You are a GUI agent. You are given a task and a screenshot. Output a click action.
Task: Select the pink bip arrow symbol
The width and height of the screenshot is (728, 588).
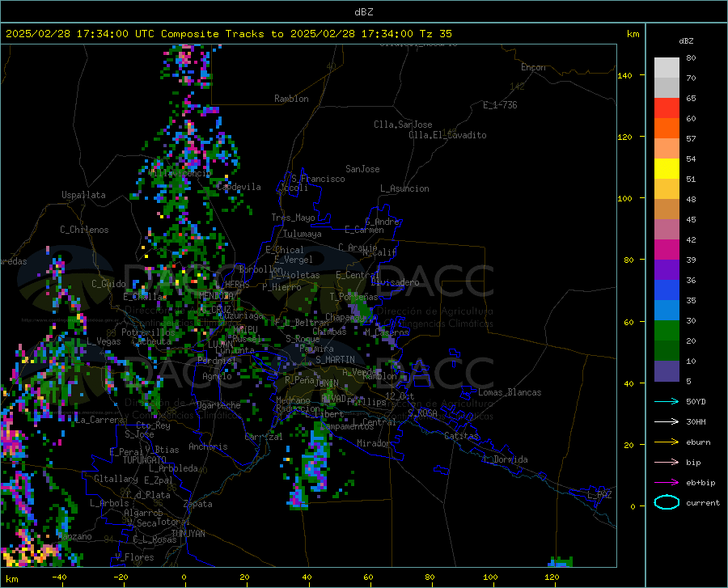click(x=667, y=463)
